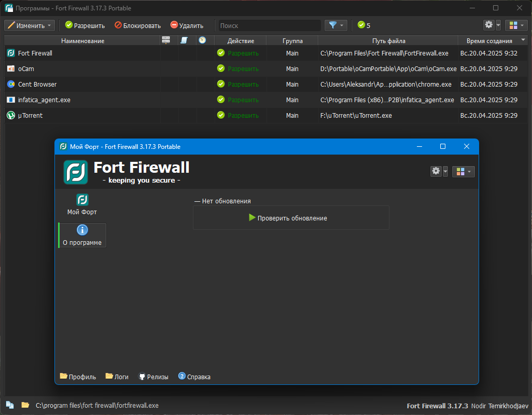Click the scroll/script column header icon
Screen dimensions: 532x415
click(184, 40)
